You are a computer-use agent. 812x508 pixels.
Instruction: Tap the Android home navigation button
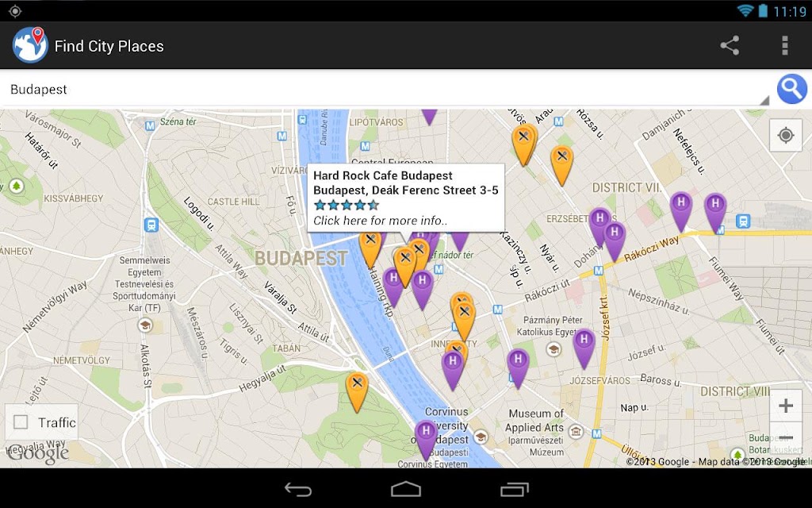point(405,489)
